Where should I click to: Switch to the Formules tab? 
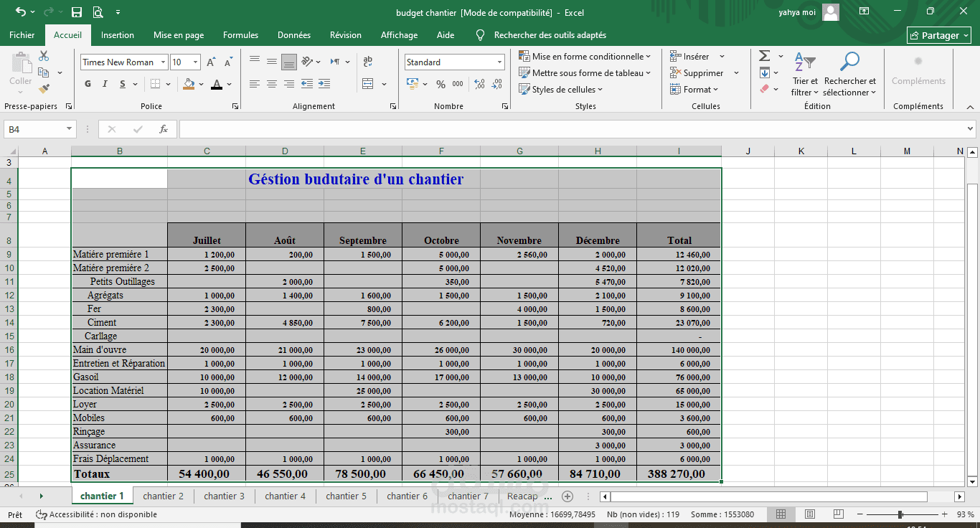(x=240, y=34)
